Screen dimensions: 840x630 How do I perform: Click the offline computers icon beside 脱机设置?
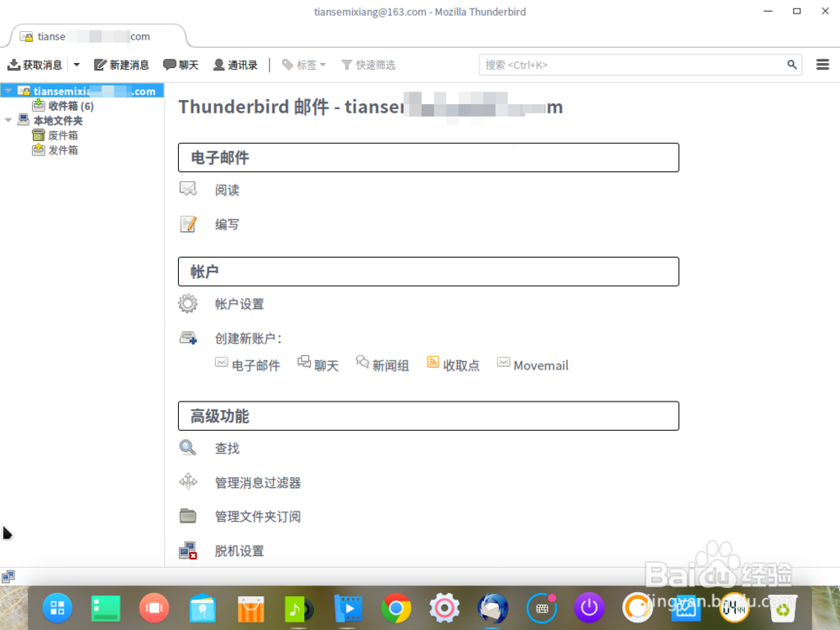(188, 551)
